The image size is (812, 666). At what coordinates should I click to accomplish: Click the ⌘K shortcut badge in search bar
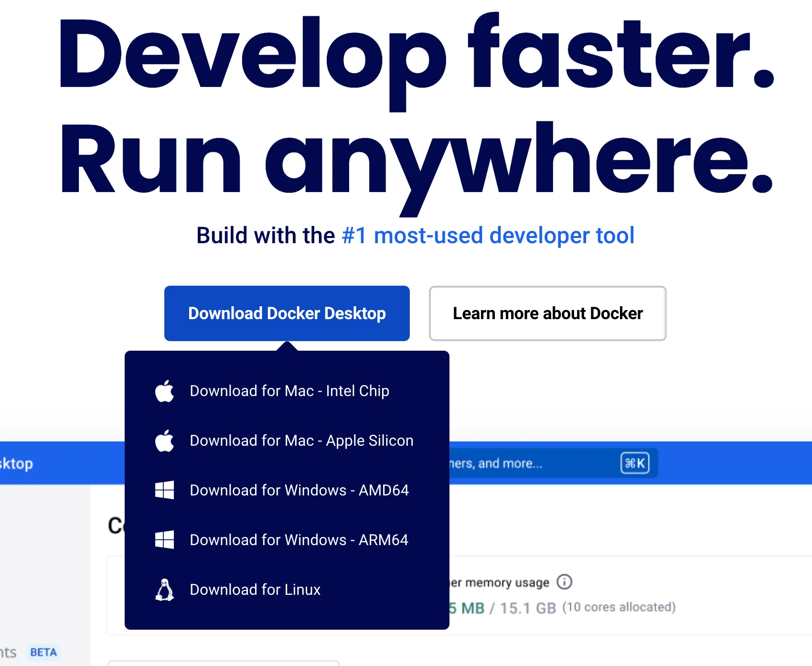[x=635, y=463]
